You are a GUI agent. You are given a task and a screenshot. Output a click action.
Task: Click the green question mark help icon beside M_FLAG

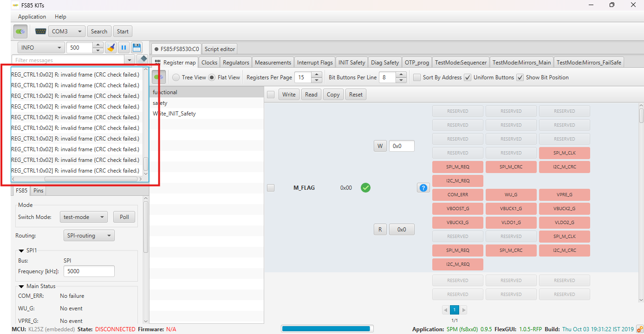pos(423,187)
